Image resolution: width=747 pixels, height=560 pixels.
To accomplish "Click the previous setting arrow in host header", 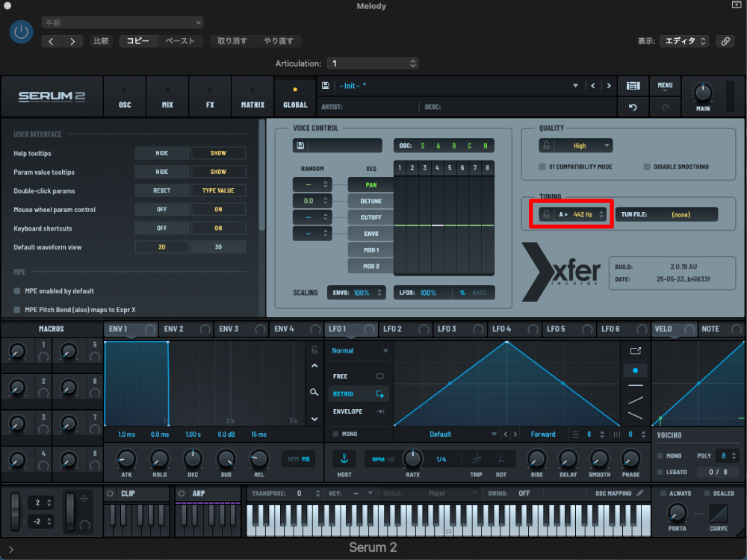I will 52,41.
